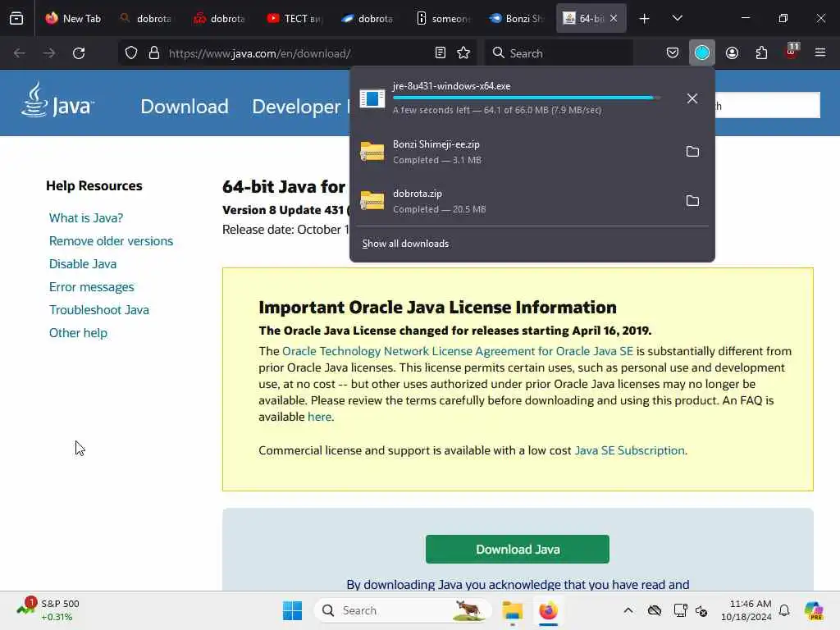Show site security padlock info
The image size is (840, 630).
click(154, 53)
